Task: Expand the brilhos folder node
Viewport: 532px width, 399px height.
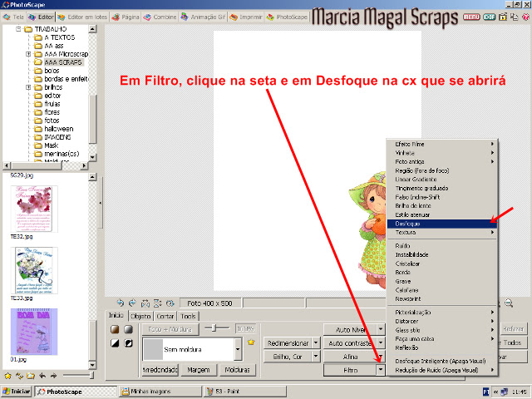Action: pyautogui.click(x=28, y=87)
